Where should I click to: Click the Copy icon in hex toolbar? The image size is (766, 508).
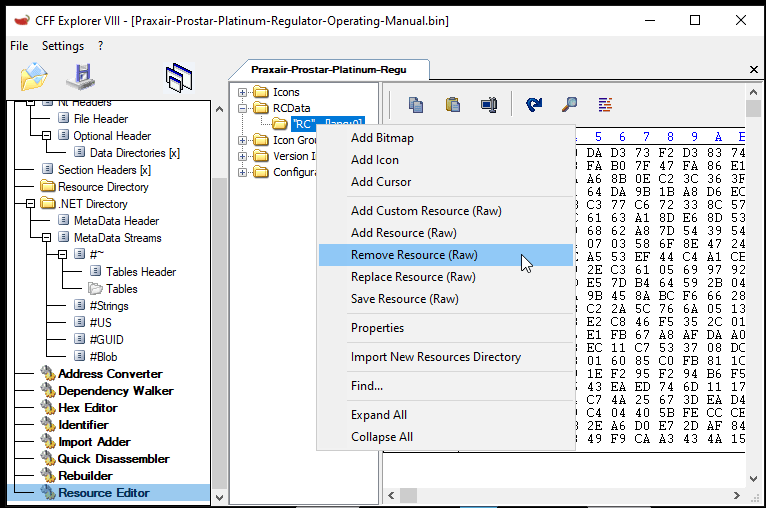(x=416, y=104)
